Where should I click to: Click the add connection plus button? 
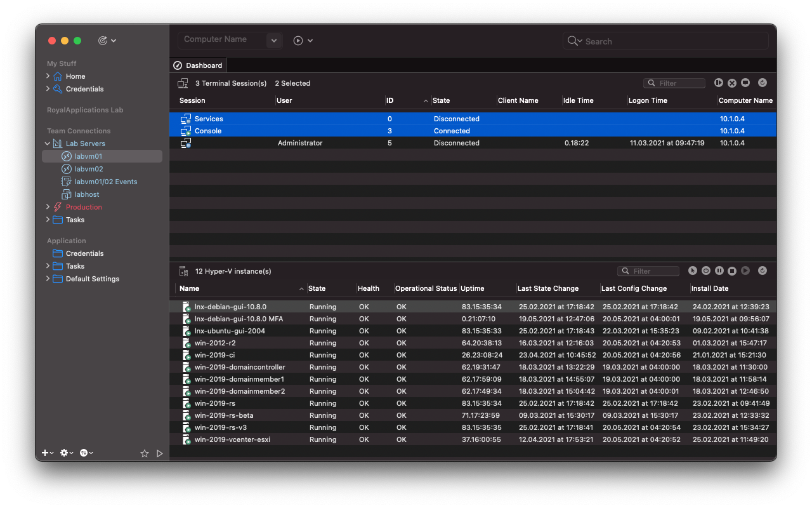tap(44, 453)
